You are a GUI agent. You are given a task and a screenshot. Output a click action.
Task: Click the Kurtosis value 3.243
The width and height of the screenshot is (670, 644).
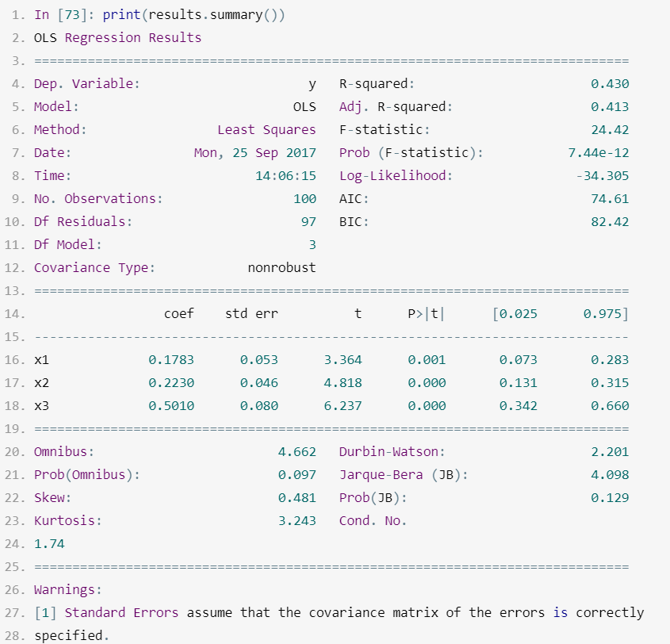tap(297, 521)
